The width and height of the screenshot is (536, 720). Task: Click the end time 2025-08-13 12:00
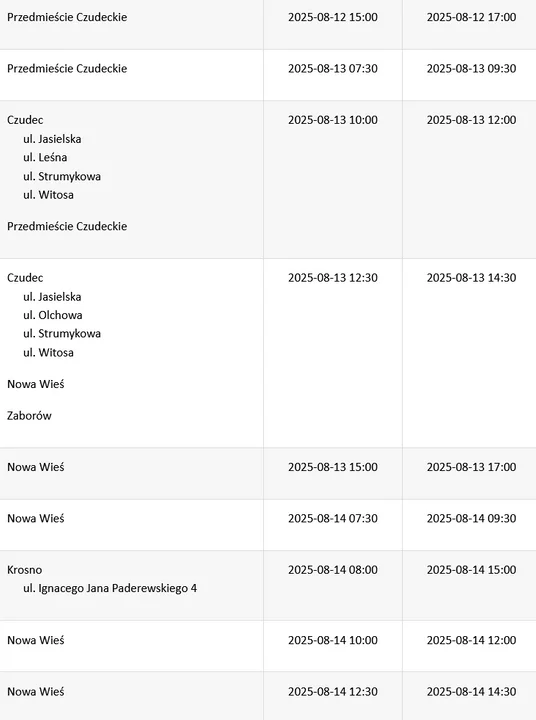(471, 120)
